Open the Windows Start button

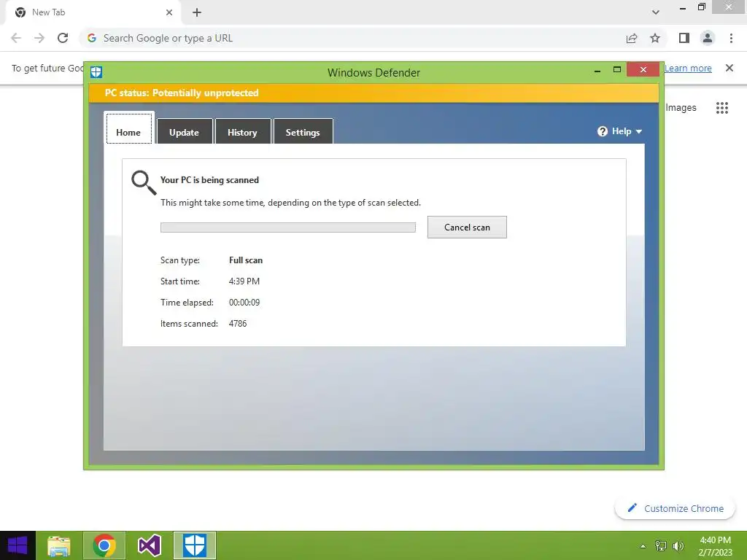[x=18, y=545]
